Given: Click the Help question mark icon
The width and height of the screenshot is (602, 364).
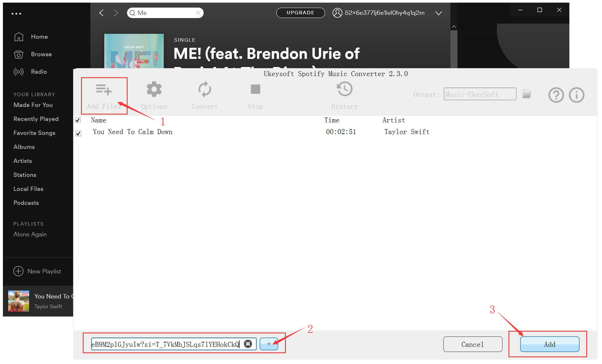Looking at the screenshot, I should click(x=556, y=94).
